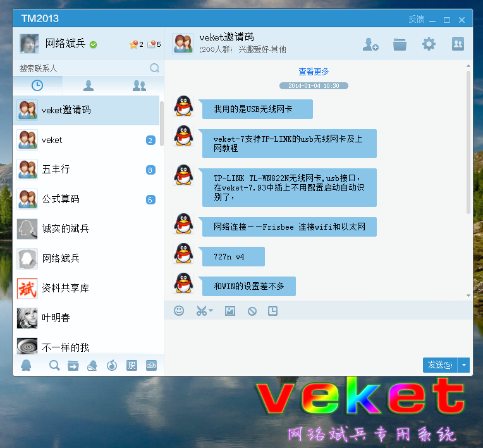The width and height of the screenshot is (483, 448).
Task: Open the 资料共享库 conversation
Action: point(86,288)
